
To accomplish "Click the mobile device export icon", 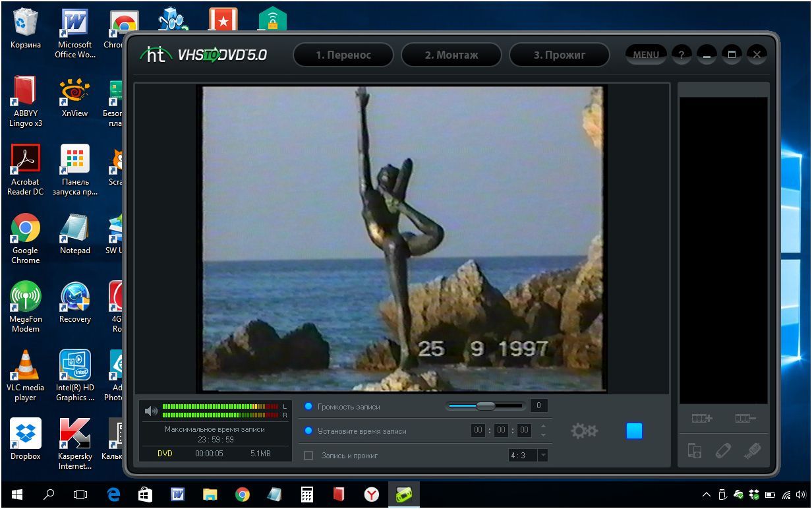I will point(694,451).
